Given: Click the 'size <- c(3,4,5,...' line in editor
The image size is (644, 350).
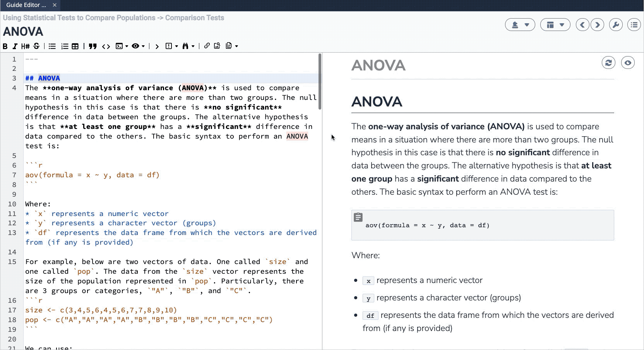Looking at the screenshot, I should pos(101,310).
